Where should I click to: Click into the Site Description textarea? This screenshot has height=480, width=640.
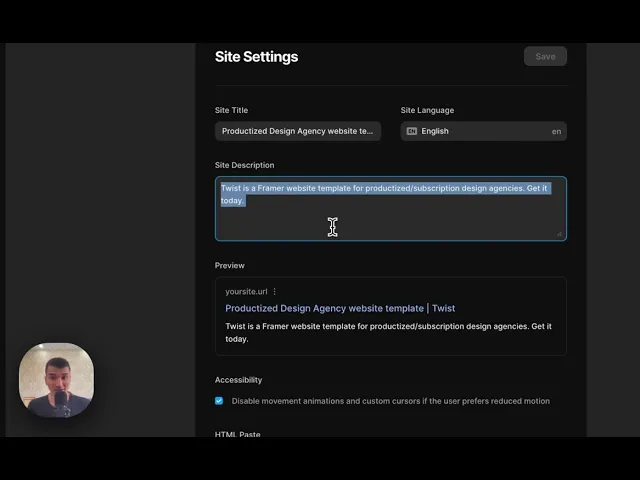391,209
